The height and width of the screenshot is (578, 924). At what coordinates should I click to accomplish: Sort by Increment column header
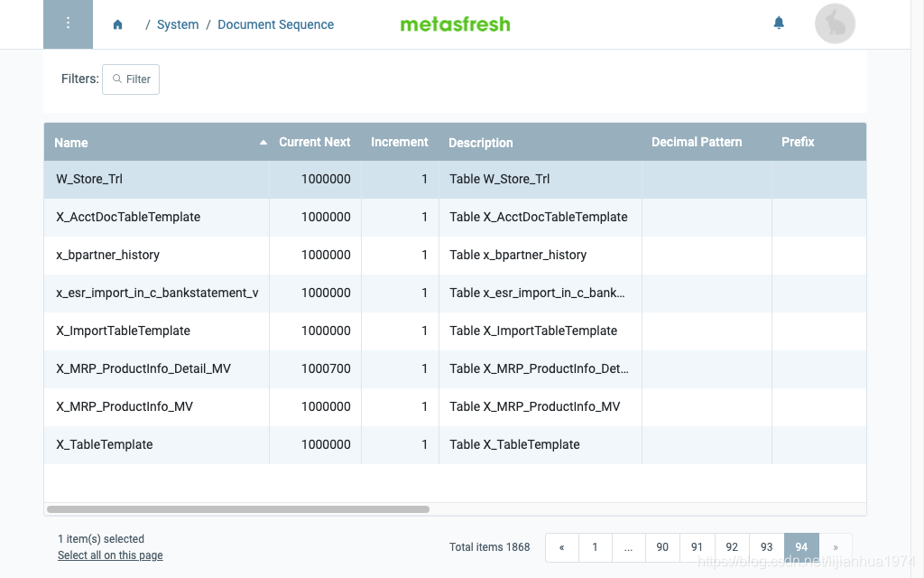[x=399, y=142]
